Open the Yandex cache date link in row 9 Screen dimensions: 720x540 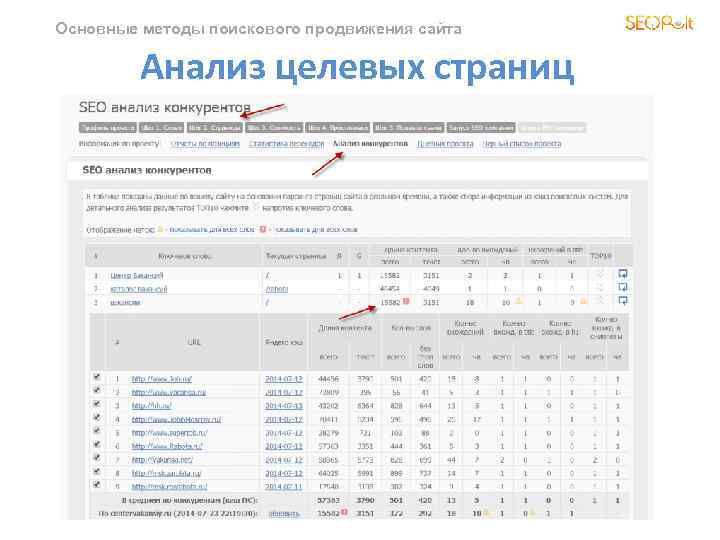point(284,487)
